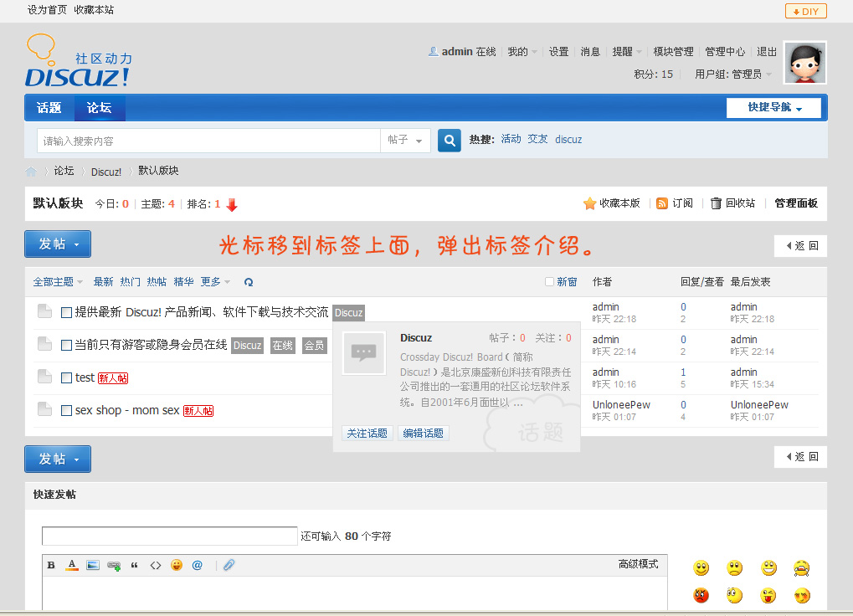Enable the 新窗 checkbox

(549, 282)
